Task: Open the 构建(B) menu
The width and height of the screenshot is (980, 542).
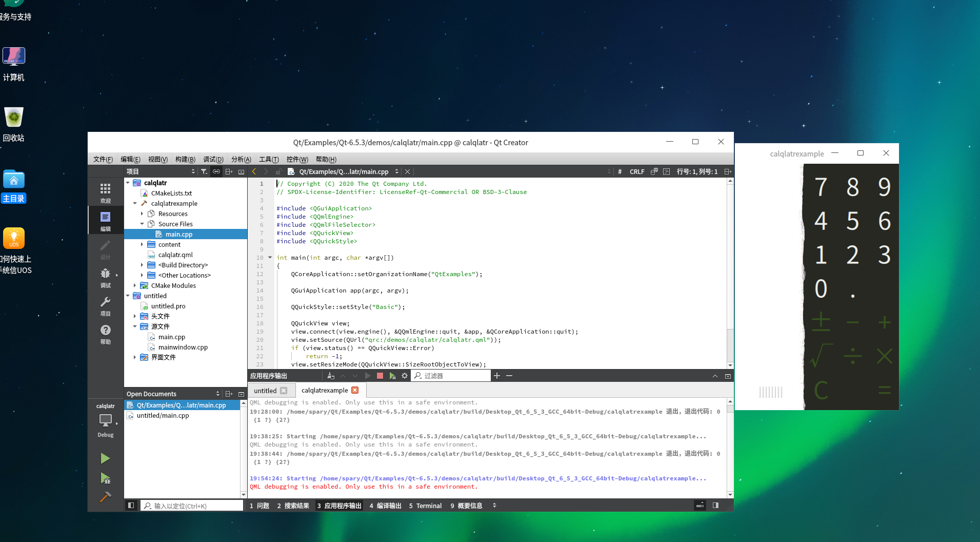Action: point(185,159)
